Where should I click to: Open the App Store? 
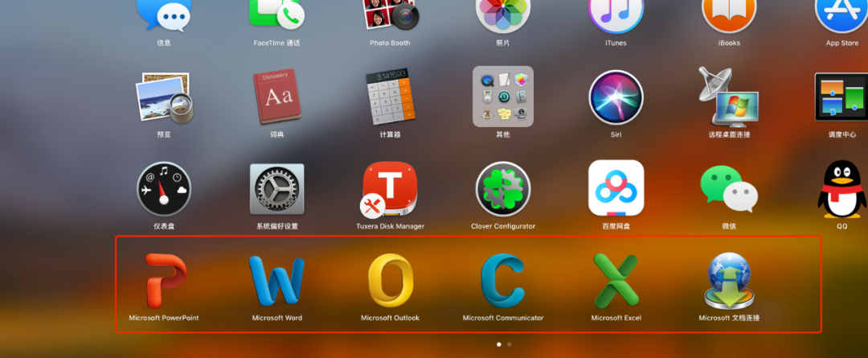841,15
